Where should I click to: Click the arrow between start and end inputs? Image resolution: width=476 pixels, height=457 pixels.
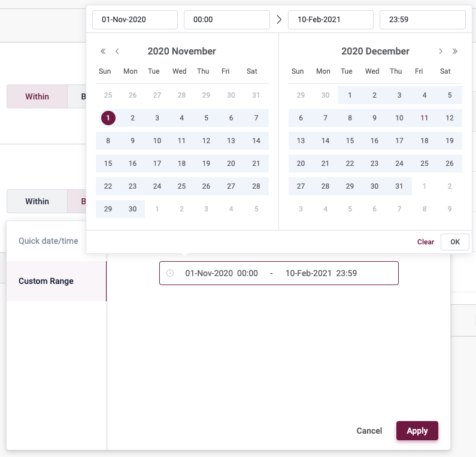(x=279, y=20)
